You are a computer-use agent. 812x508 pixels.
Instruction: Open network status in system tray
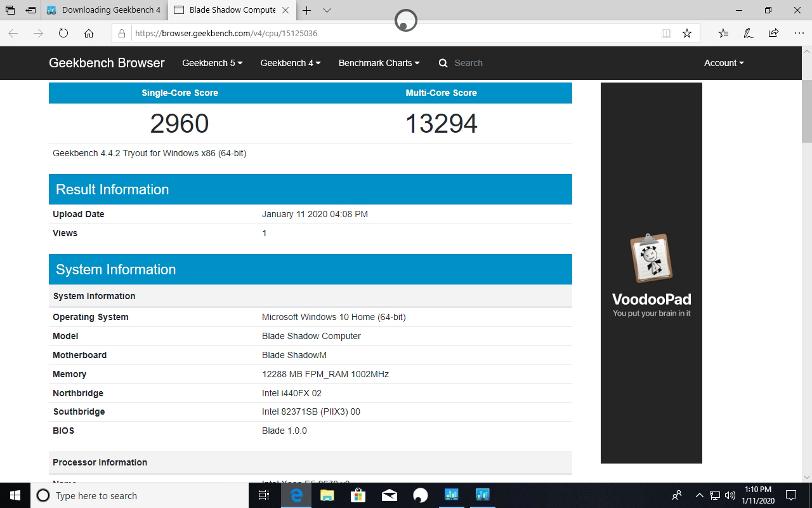715,495
